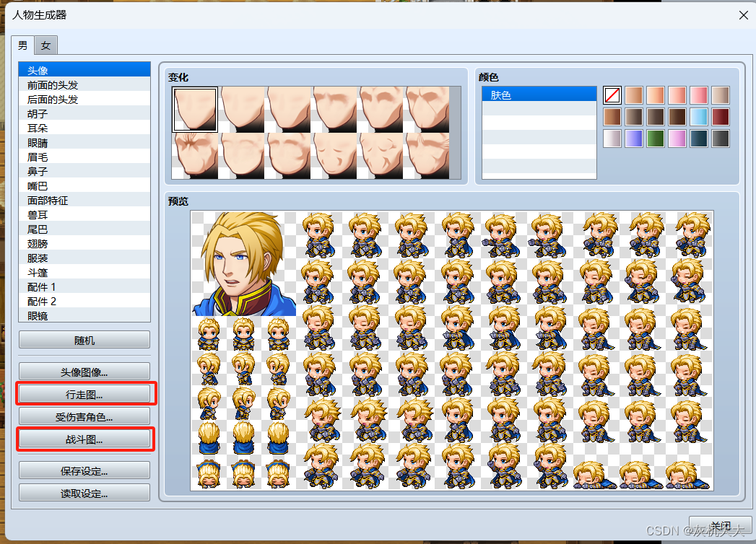Click the 保存设定... button
The height and width of the screenshot is (544, 756).
84,471
